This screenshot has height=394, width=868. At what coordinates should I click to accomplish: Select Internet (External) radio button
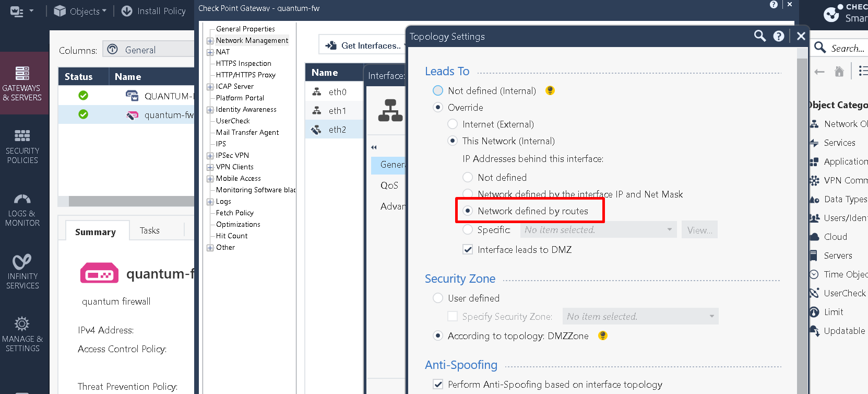pyautogui.click(x=453, y=124)
